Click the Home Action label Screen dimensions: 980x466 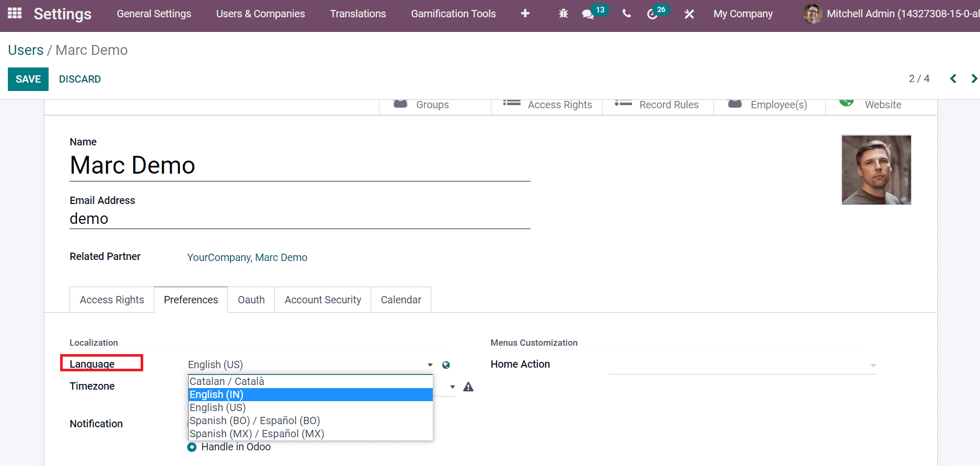[x=520, y=364]
